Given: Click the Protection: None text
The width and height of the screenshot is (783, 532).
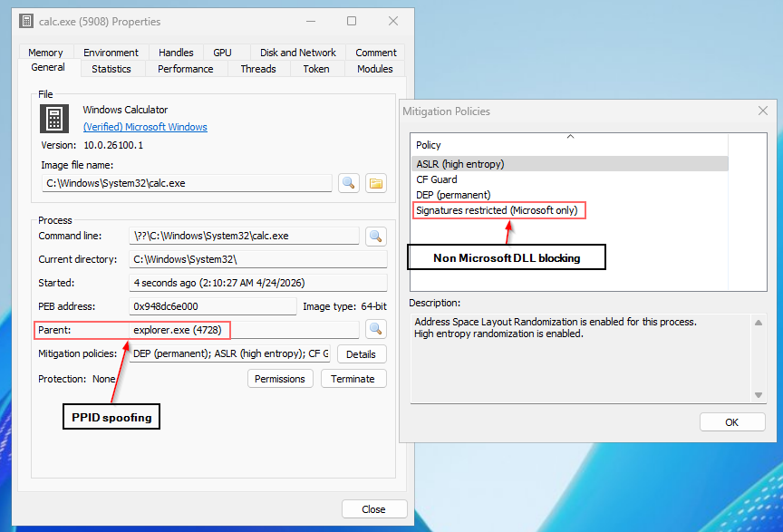Looking at the screenshot, I should [x=77, y=379].
